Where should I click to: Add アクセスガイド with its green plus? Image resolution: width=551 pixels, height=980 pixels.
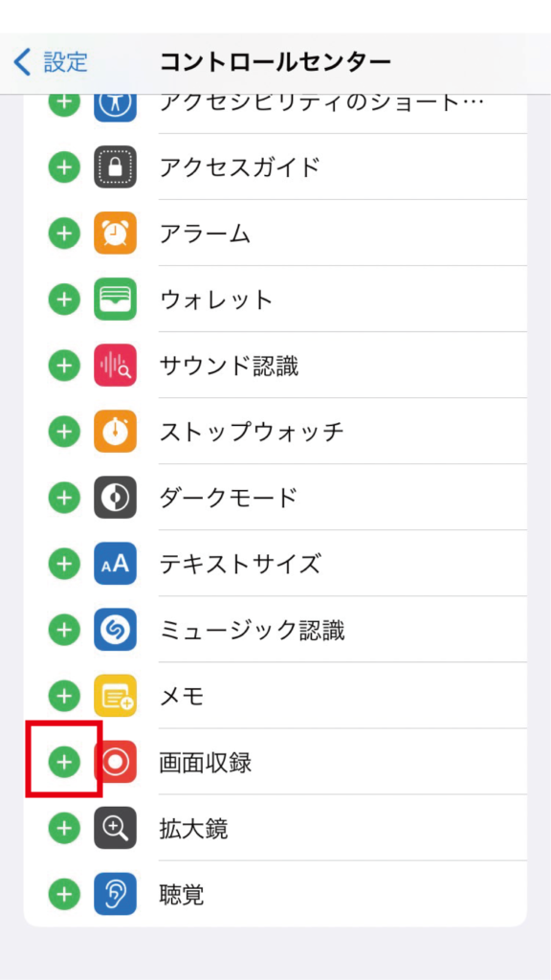(64, 167)
